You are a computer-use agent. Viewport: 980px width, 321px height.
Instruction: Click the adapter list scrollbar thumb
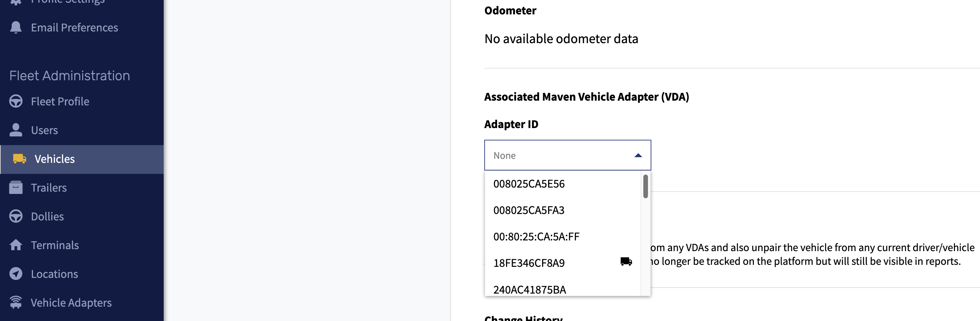pyautogui.click(x=645, y=186)
